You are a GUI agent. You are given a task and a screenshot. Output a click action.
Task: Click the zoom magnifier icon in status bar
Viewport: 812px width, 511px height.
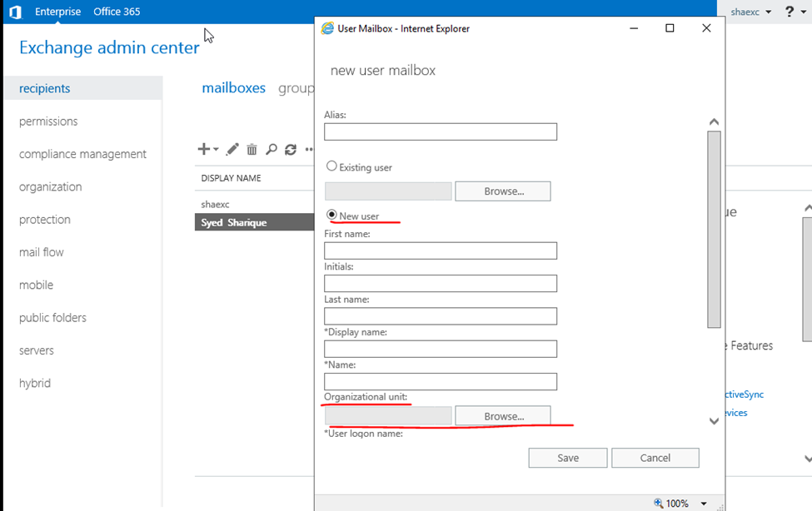coord(659,504)
